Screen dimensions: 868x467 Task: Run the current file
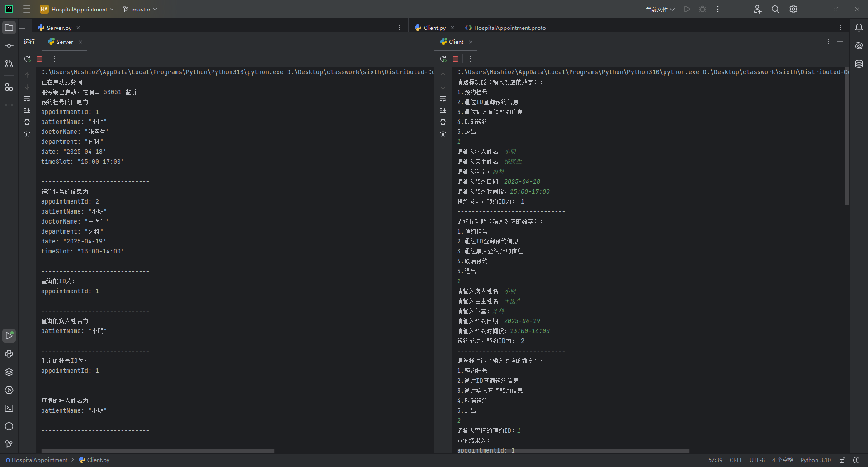click(x=687, y=9)
